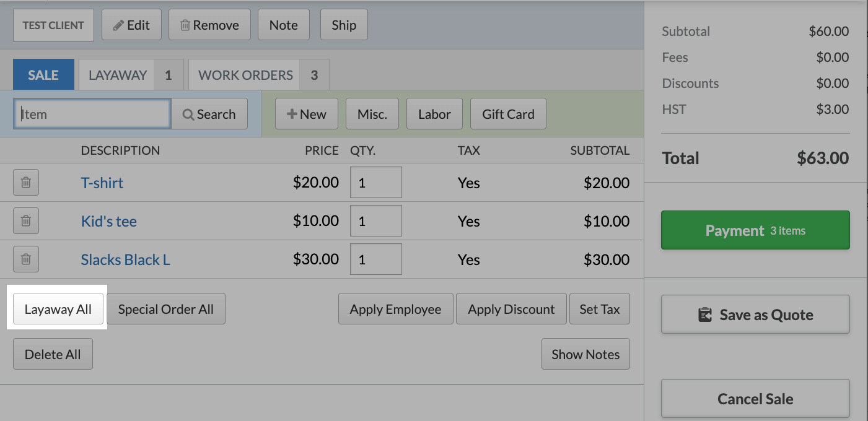Click the Edit customer button
The image size is (868, 421).
pyautogui.click(x=131, y=25)
